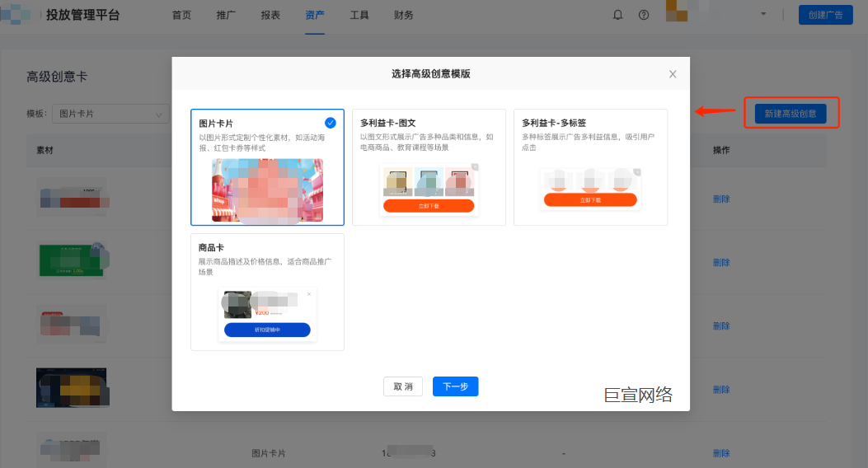The width and height of the screenshot is (868, 468).
Task: Click the 投放管理平台 title text
Action: coord(82,15)
